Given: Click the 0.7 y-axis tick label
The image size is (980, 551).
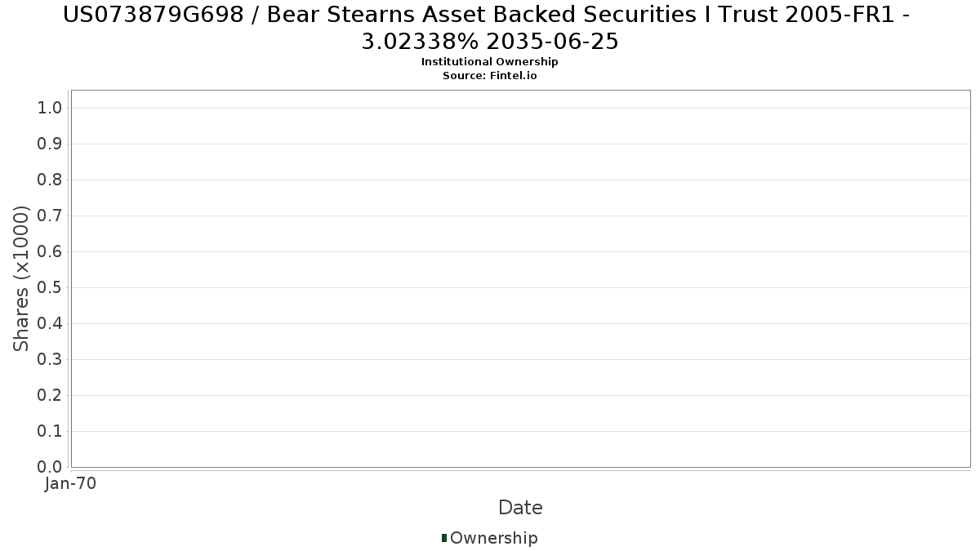Looking at the screenshot, I should pos(51,216).
